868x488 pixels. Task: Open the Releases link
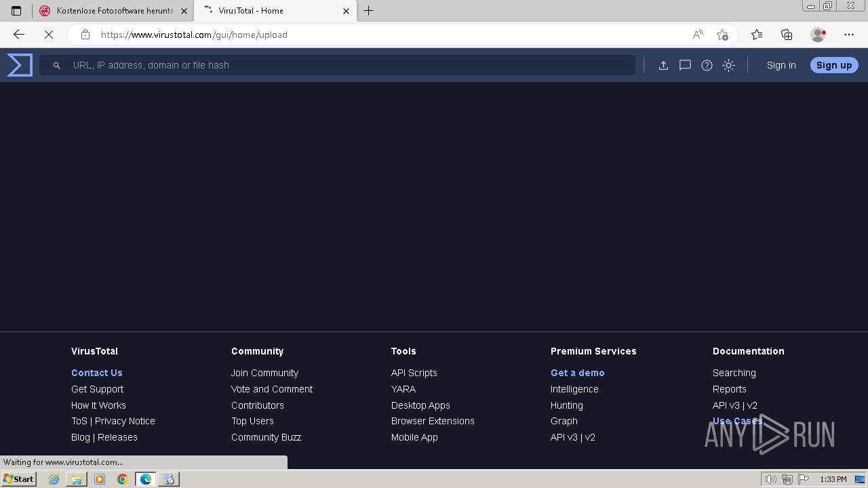pyautogui.click(x=117, y=437)
